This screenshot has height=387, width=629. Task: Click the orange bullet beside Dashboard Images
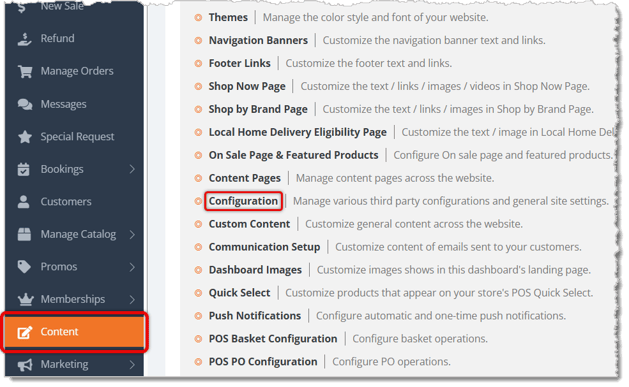click(198, 270)
